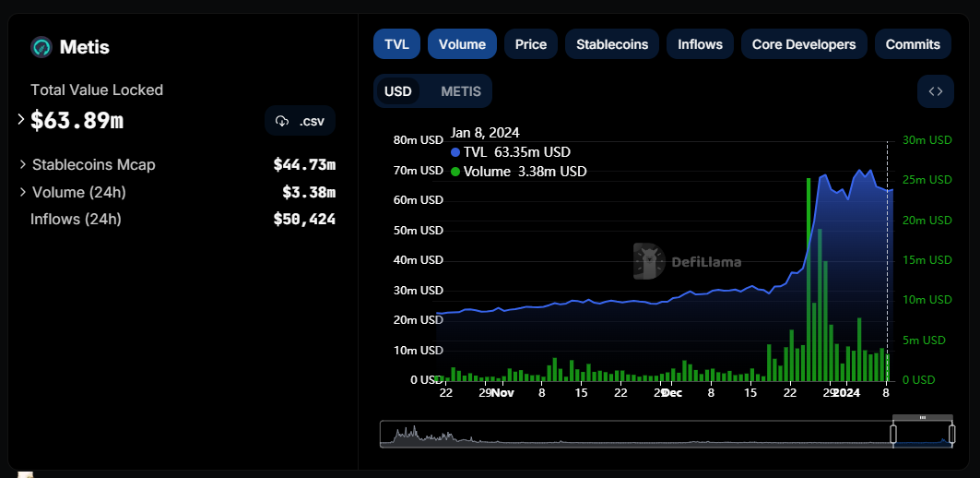Screen dimensions: 980x478
Task: Enable the Stablecoins chart metric
Action: point(612,44)
